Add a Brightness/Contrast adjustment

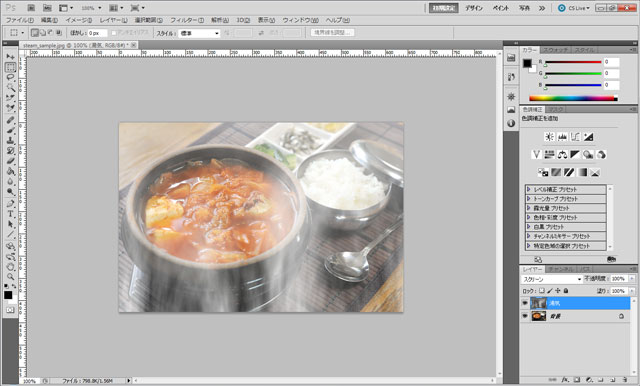click(549, 137)
